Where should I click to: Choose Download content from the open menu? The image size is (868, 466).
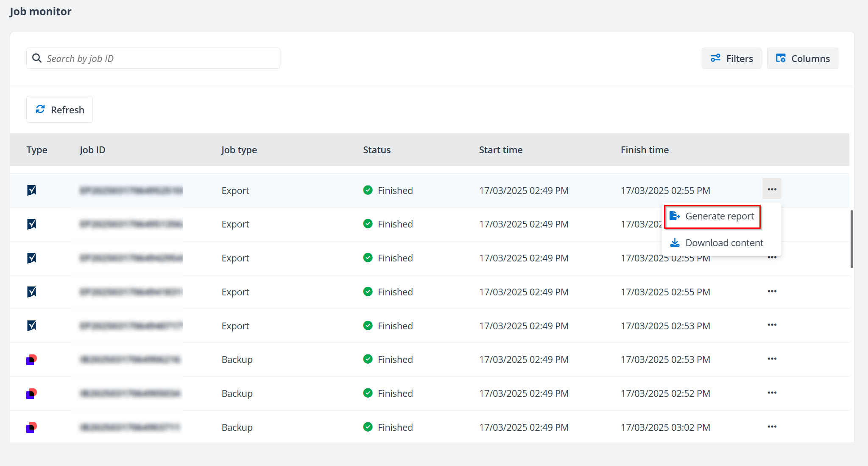click(x=724, y=242)
